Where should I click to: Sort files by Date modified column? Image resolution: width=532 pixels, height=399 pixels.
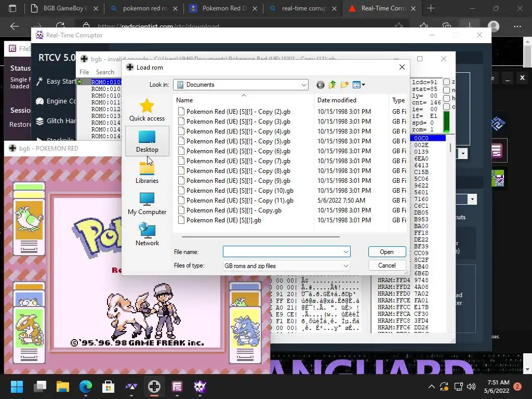coord(351,100)
